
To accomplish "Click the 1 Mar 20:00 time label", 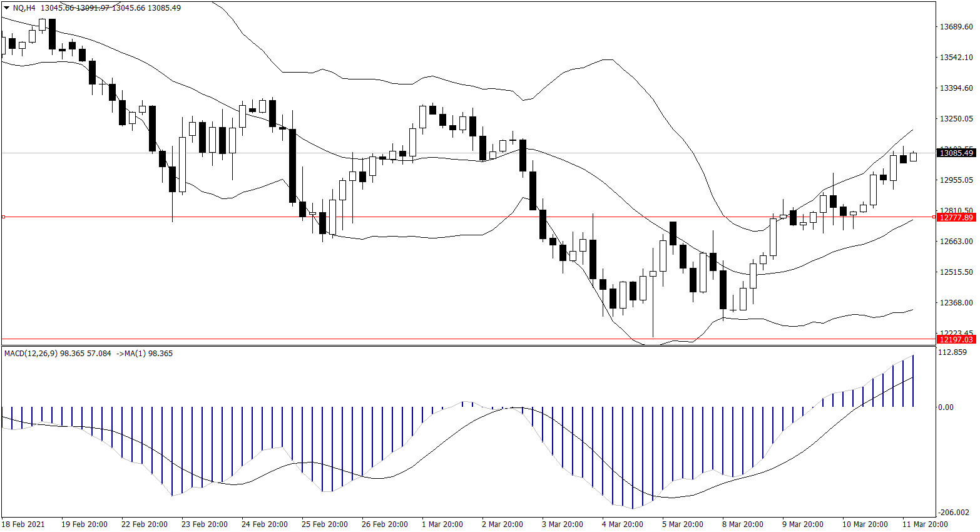I will pos(442,524).
